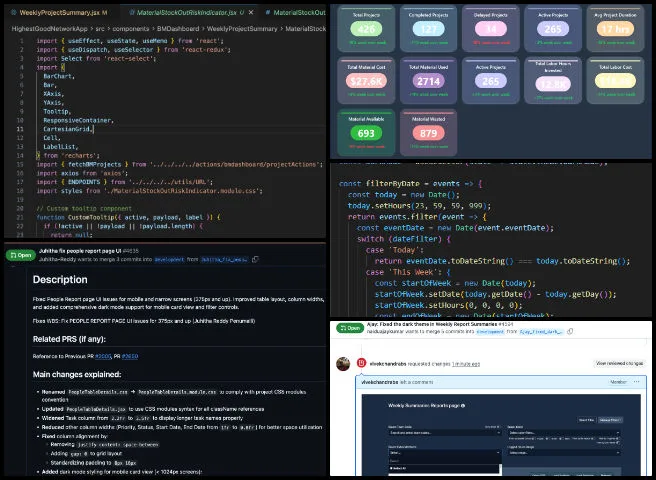The width and height of the screenshot is (656, 480).
Task: Click the Total Labor Hours Invested card
Action: click(x=553, y=81)
